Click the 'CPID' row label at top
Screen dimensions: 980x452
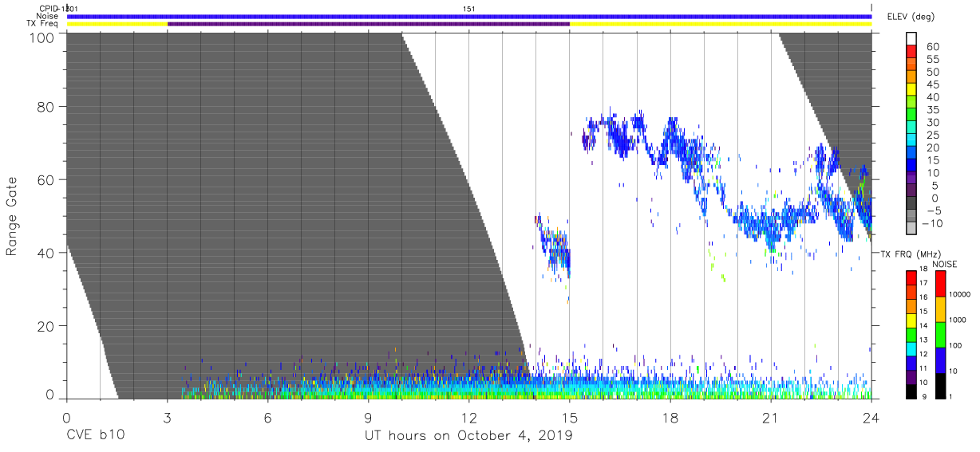point(49,9)
